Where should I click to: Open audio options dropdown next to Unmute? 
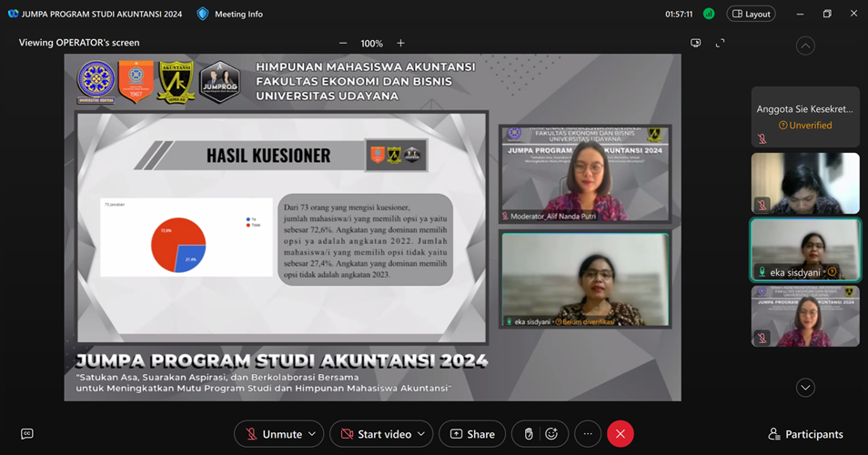pos(312,434)
